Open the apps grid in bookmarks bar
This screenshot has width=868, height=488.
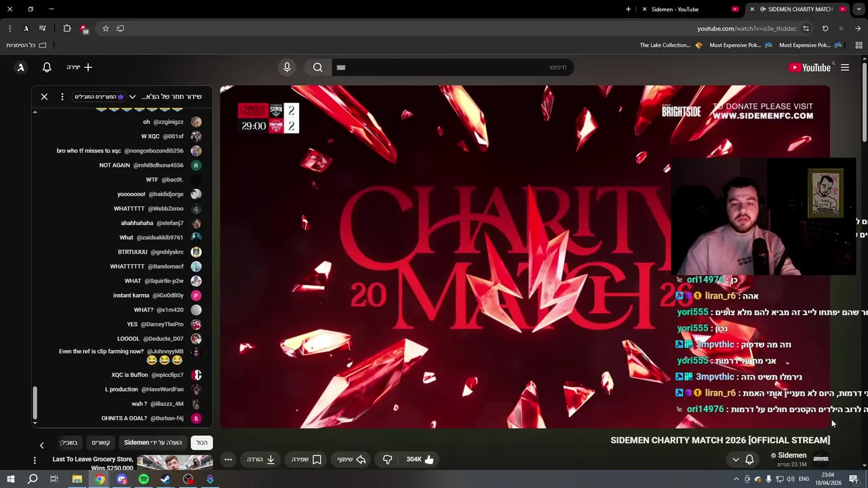(x=858, y=45)
